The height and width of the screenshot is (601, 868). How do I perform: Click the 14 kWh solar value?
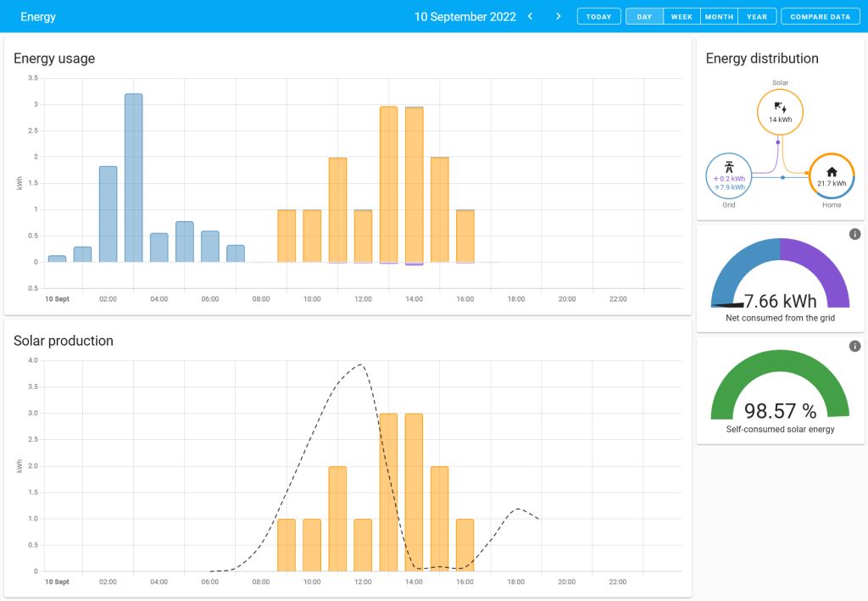[x=780, y=120]
